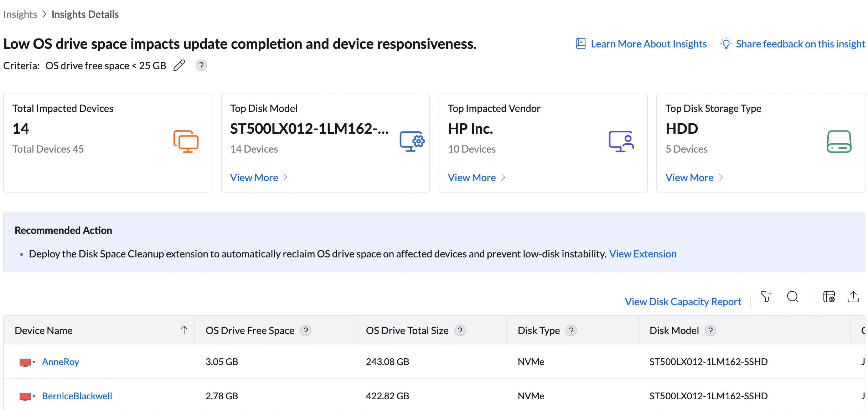View More under Top Disk Model
Viewport: 868px width, 410px height.
click(x=259, y=178)
